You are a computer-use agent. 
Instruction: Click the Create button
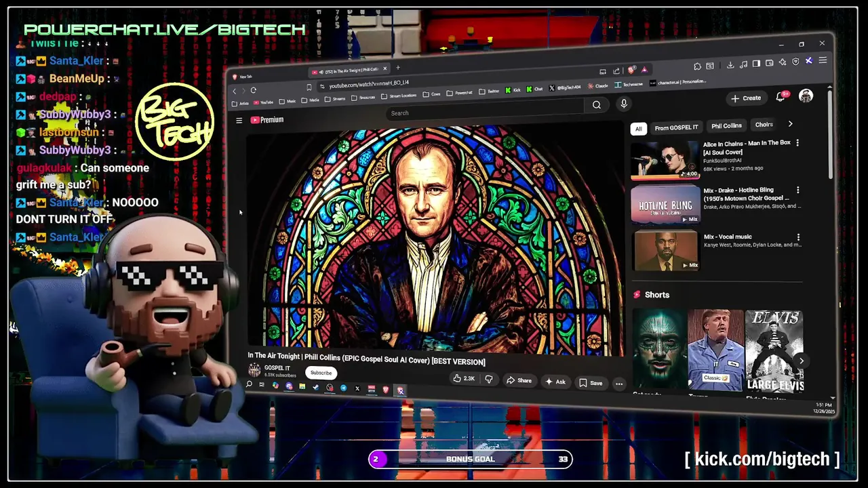747,98
